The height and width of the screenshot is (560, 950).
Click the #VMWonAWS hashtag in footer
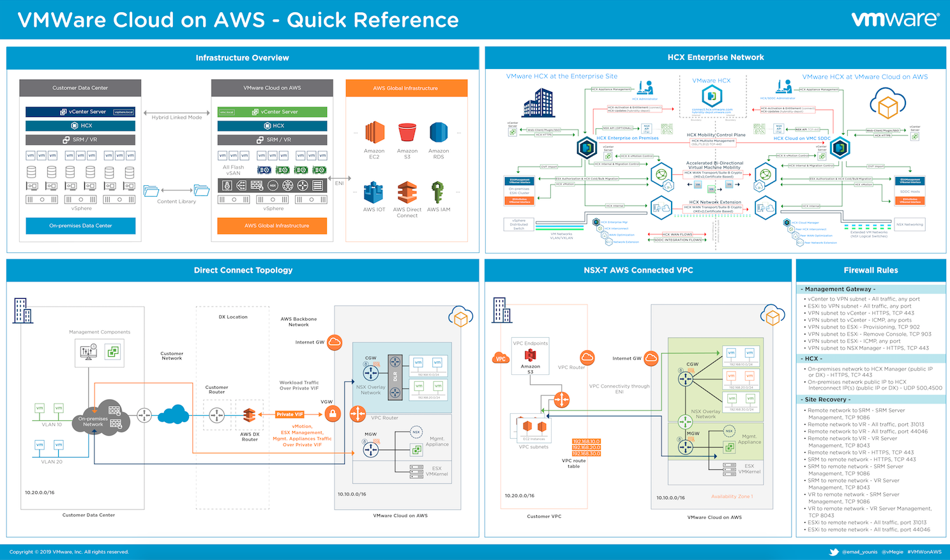coord(924,552)
